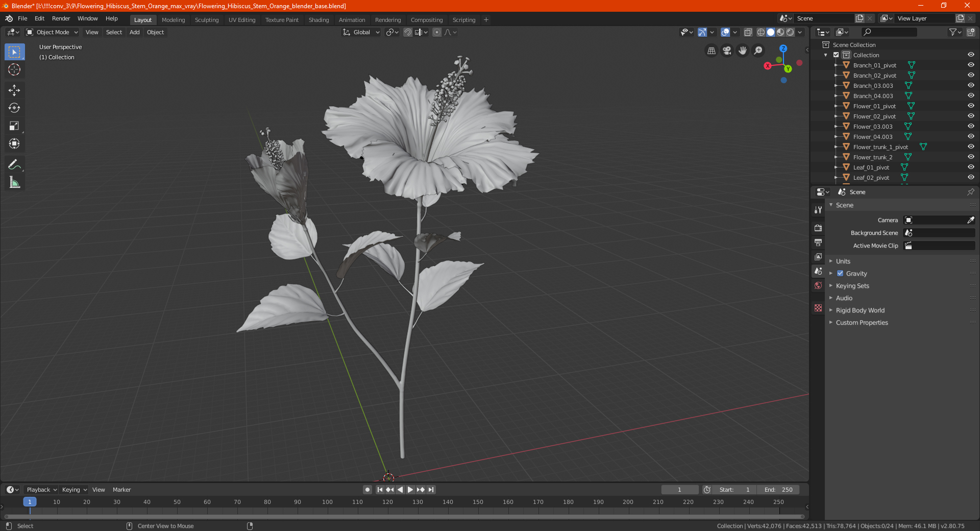Viewport: 980px width, 531px height.
Task: Switch viewport to orthographic grid view
Action: click(711, 51)
